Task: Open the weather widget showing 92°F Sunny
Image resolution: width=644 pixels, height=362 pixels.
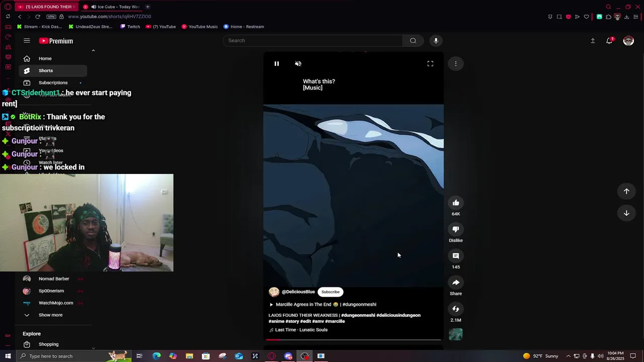Action: click(541, 356)
